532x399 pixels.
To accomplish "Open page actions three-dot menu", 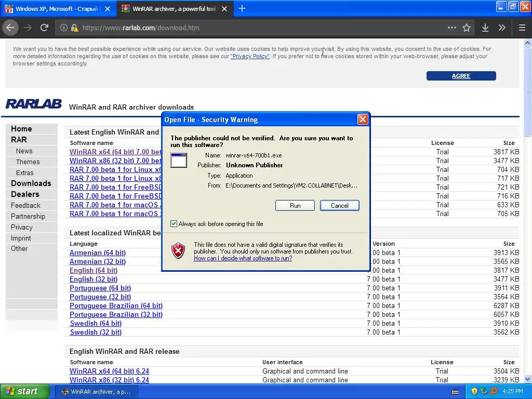I will 451,28.
